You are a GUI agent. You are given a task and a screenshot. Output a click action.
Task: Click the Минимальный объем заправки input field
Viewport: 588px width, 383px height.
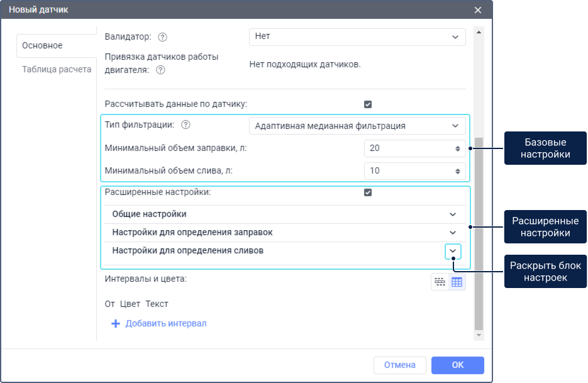(x=409, y=148)
